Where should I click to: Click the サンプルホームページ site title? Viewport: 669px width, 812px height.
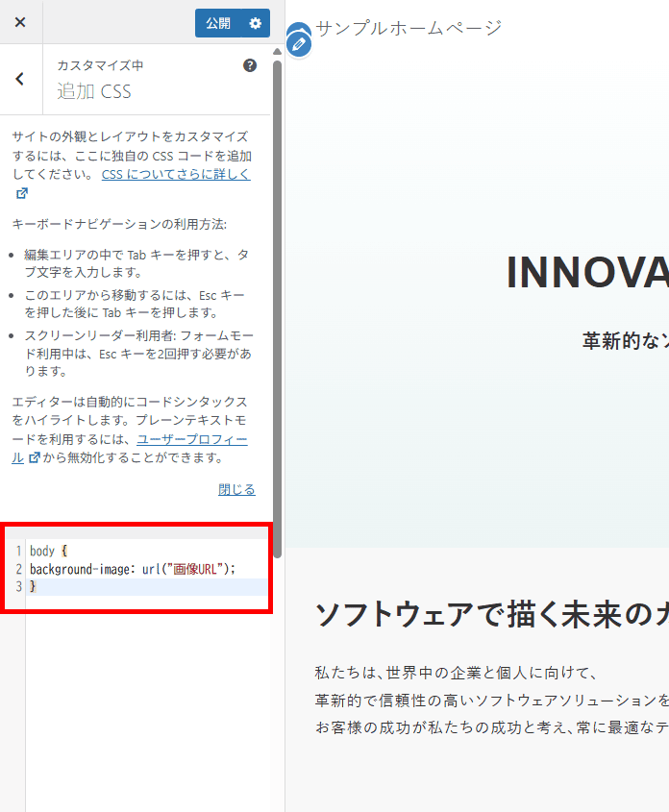click(x=409, y=28)
